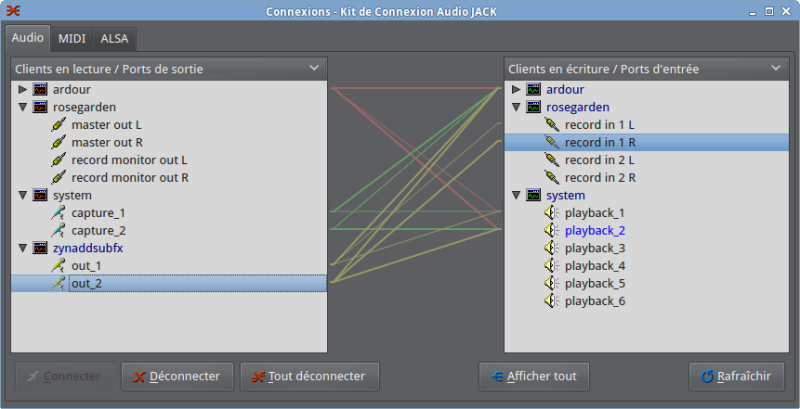Select the playback_6 port label
This screenshot has width=800, height=409.
point(595,301)
